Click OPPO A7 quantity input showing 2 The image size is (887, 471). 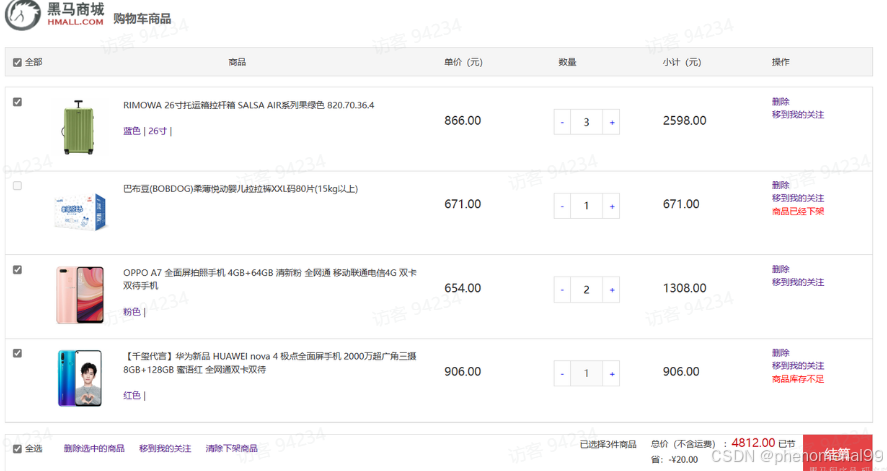(587, 289)
